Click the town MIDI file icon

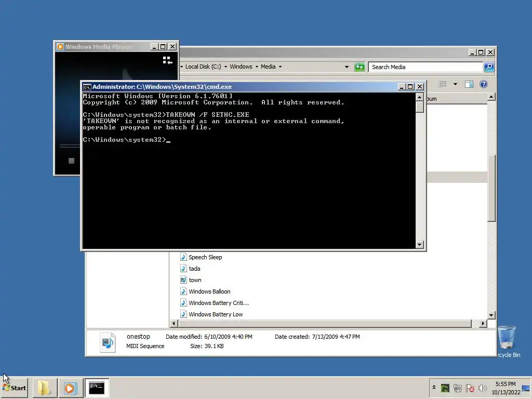pyautogui.click(x=183, y=280)
